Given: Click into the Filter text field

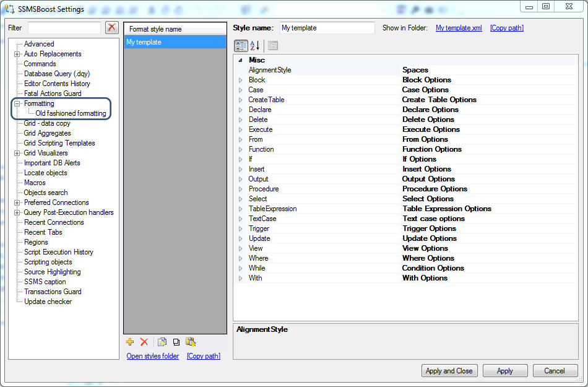Looking at the screenshot, I should point(64,28).
